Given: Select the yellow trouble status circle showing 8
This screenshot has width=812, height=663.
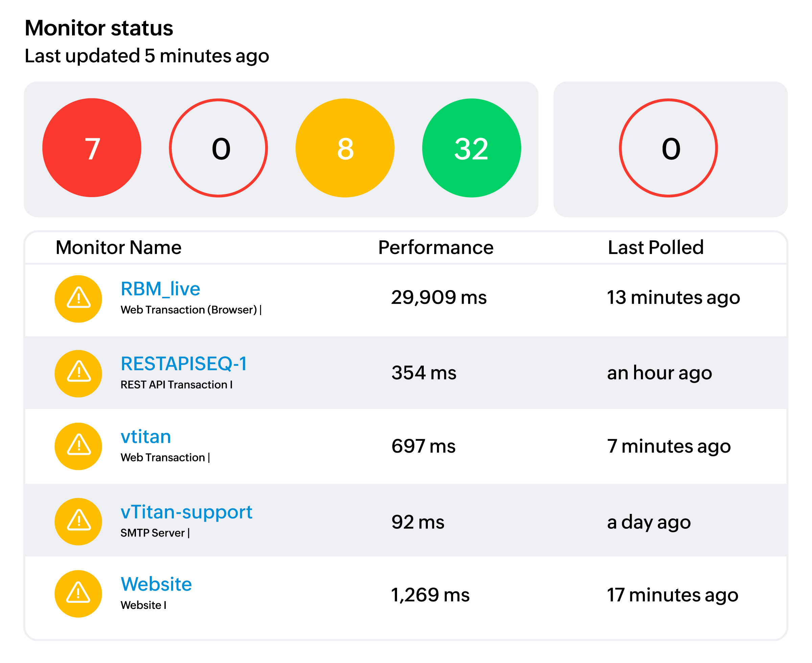Looking at the screenshot, I should pyautogui.click(x=346, y=148).
